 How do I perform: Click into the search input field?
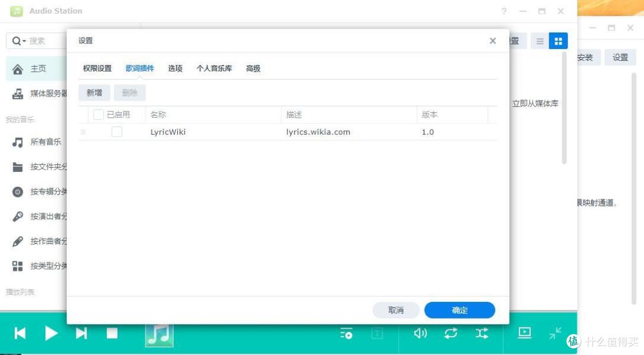coord(47,41)
